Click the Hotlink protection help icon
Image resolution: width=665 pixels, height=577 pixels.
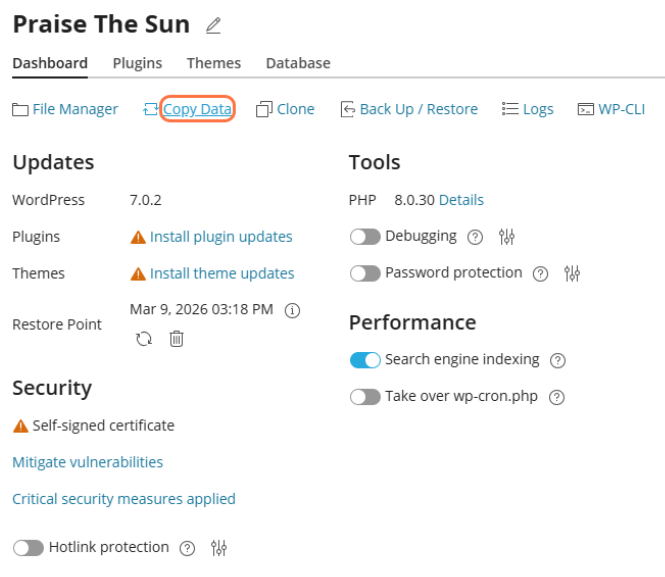click(x=187, y=548)
